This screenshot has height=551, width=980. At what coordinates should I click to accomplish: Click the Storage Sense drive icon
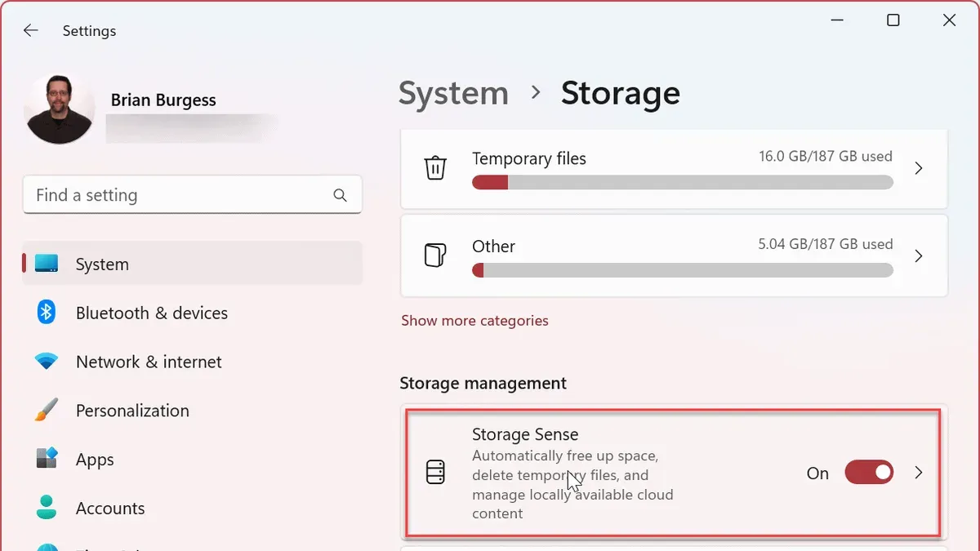(x=436, y=473)
